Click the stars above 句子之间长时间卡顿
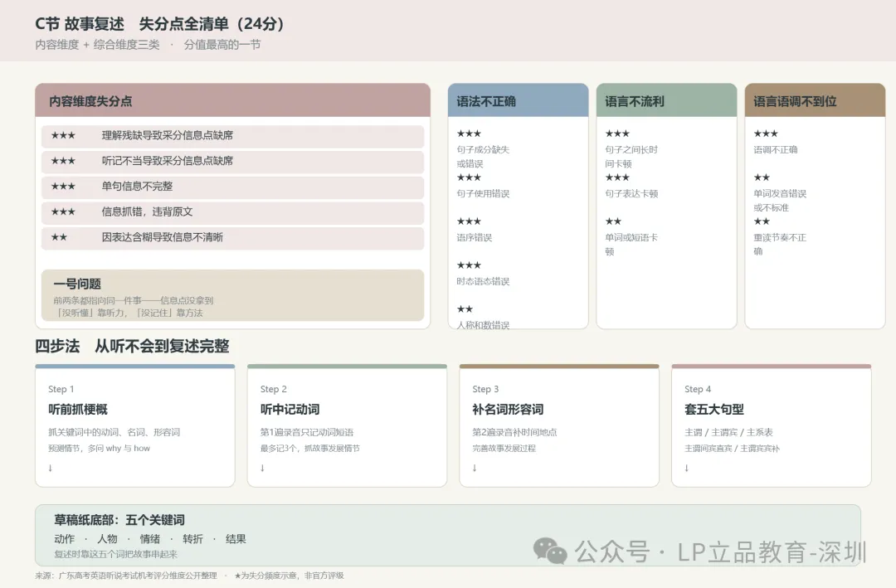The width and height of the screenshot is (896, 588). 617,134
